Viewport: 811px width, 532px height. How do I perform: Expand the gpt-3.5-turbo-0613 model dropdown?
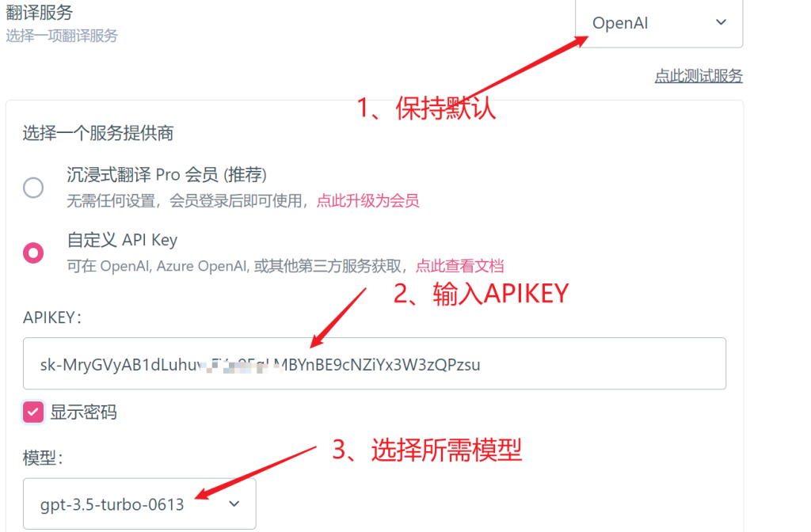tap(139, 503)
